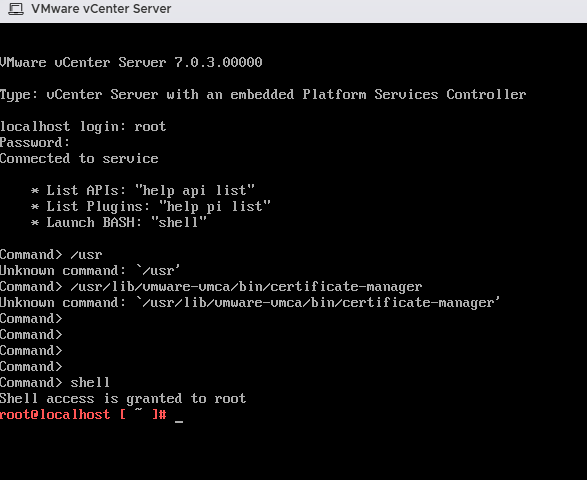Click the 'VMware vCenter Server 7.0.3.00000' version line

131,62
